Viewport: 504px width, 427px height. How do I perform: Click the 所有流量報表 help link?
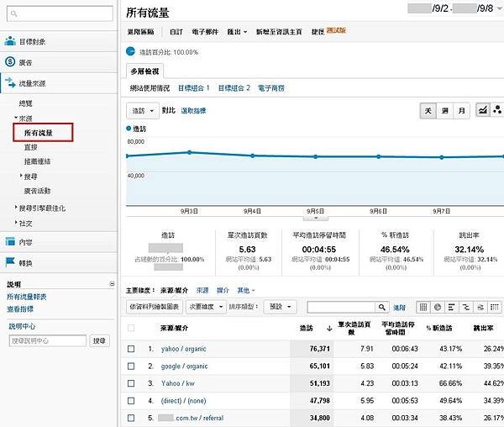(27, 297)
